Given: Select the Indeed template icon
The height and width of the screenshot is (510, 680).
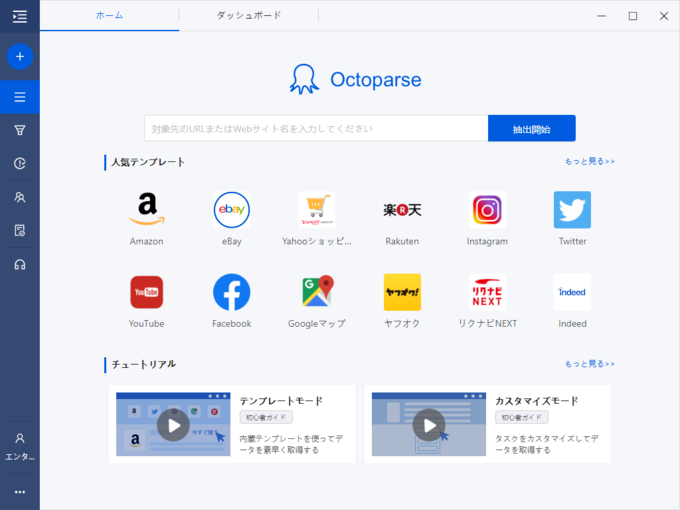Looking at the screenshot, I should coord(572,292).
